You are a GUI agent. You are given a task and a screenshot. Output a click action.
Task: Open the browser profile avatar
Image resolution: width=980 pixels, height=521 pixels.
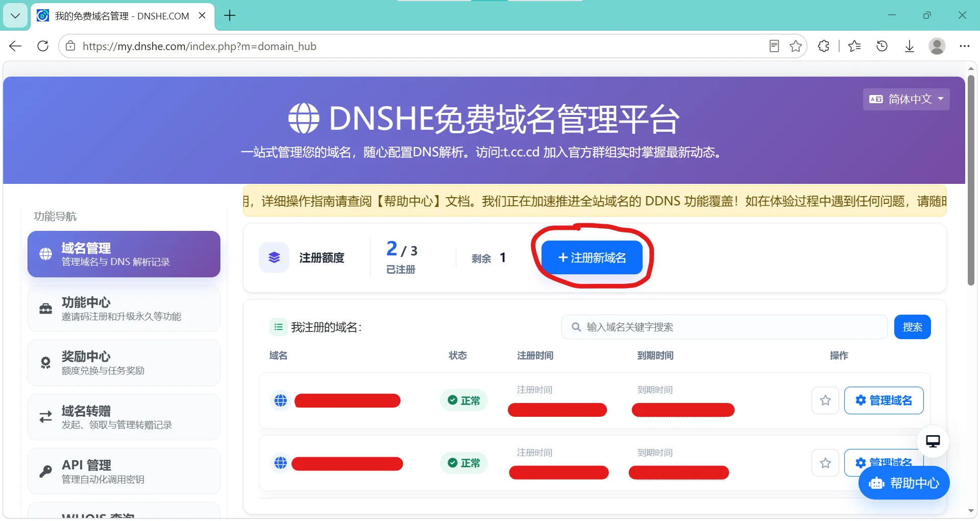click(937, 46)
